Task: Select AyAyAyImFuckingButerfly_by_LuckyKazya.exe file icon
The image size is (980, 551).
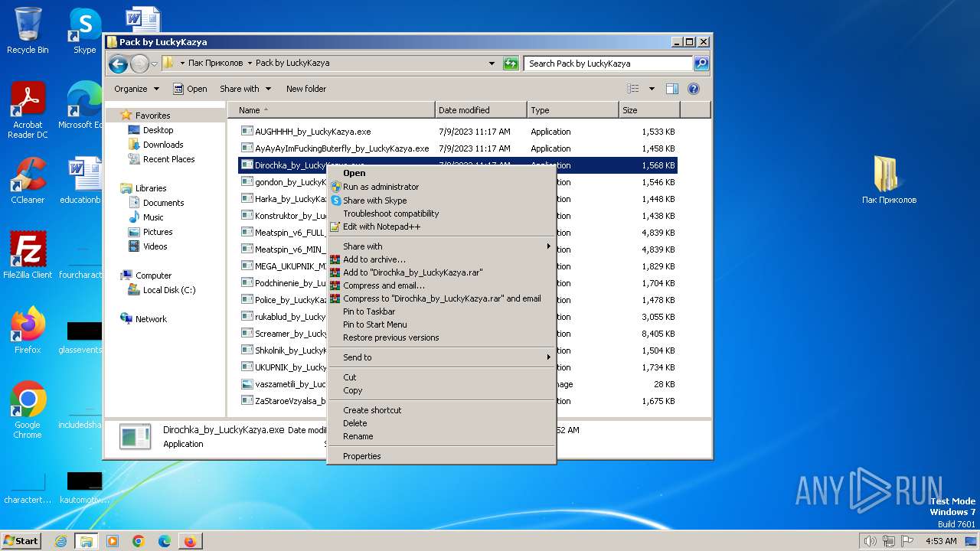Action: [x=247, y=148]
